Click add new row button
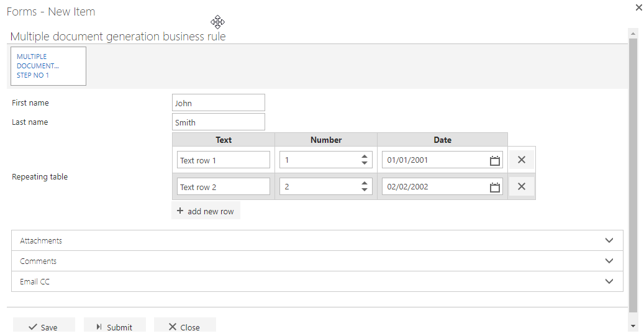This screenshot has height=336, width=644. pyautogui.click(x=206, y=211)
